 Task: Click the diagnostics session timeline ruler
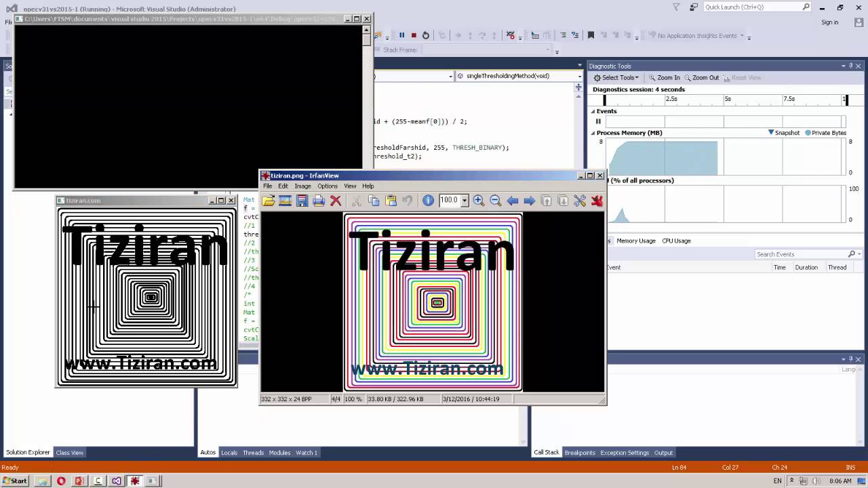click(725, 100)
